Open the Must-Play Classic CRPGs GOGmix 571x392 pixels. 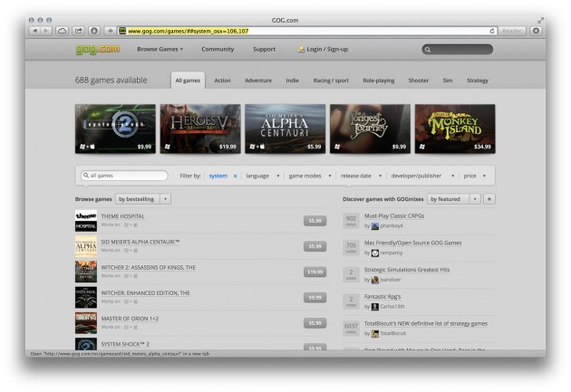click(394, 216)
